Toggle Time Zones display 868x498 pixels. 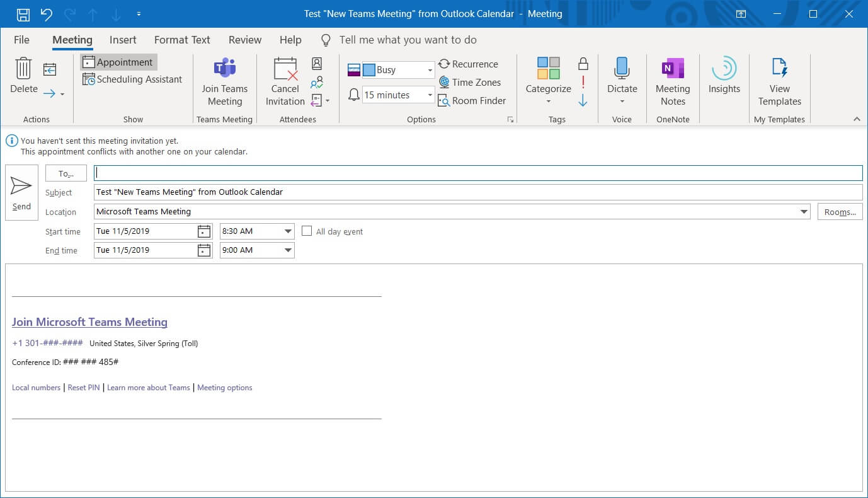coord(470,82)
